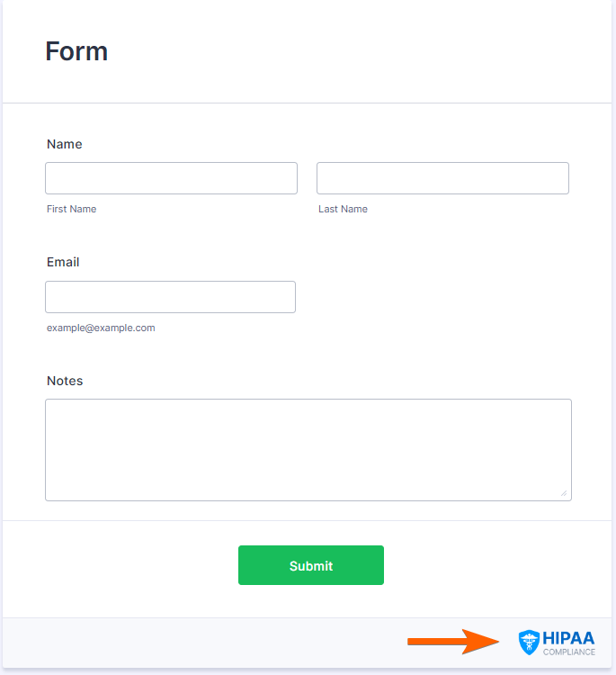Click the Last Name sublabel text
Viewport: 616px width, 675px height.
(343, 209)
